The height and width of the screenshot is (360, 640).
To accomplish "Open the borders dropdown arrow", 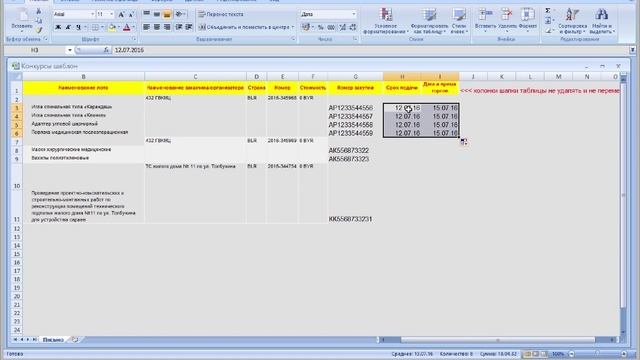I will (102, 27).
